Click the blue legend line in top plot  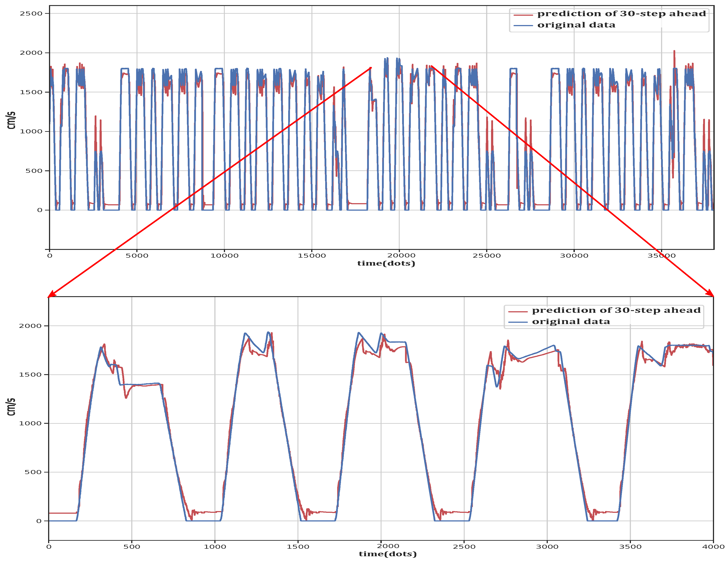pyautogui.click(x=523, y=26)
